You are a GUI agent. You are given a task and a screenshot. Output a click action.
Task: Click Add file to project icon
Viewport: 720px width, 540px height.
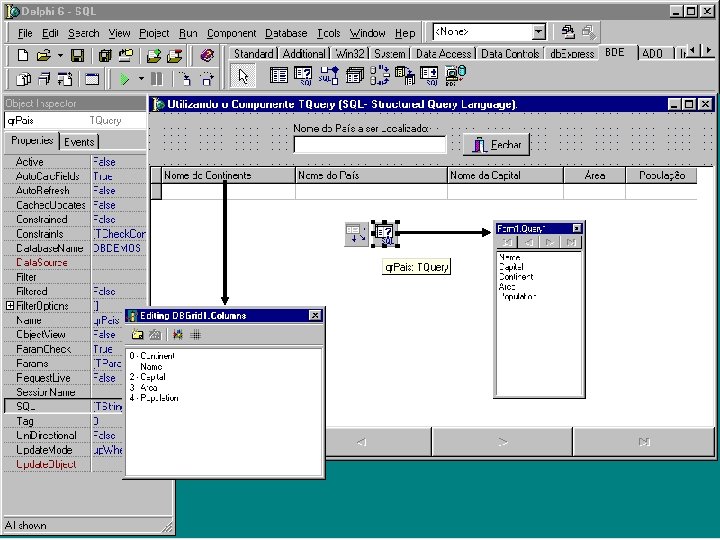tap(154, 56)
